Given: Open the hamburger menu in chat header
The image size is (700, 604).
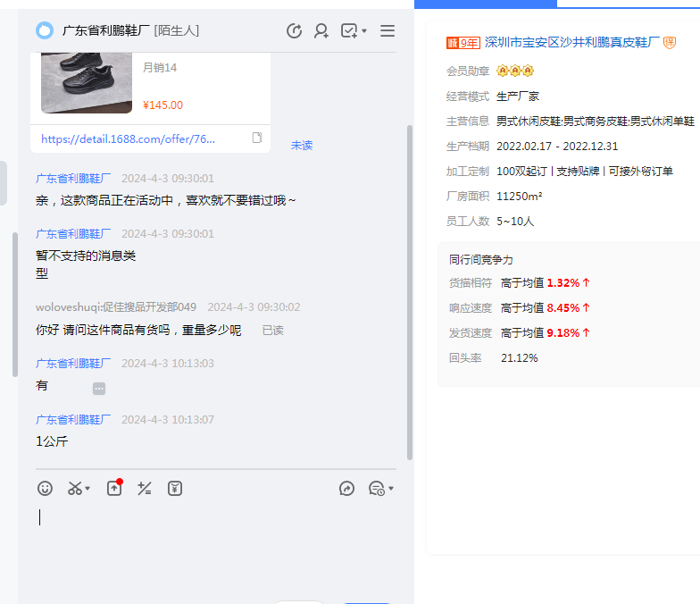Looking at the screenshot, I should click(x=387, y=31).
